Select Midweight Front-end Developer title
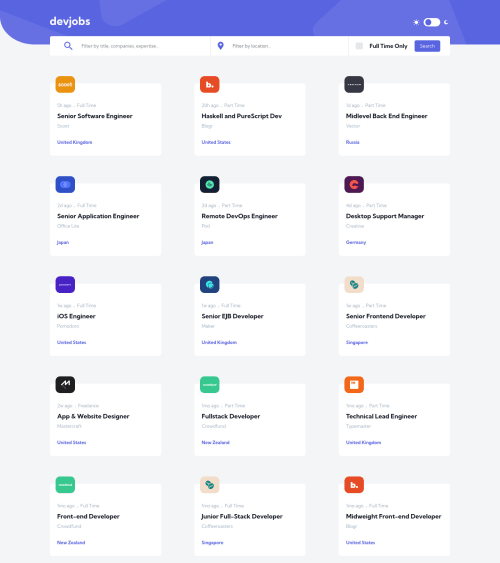The width and height of the screenshot is (500, 563). (393, 516)
